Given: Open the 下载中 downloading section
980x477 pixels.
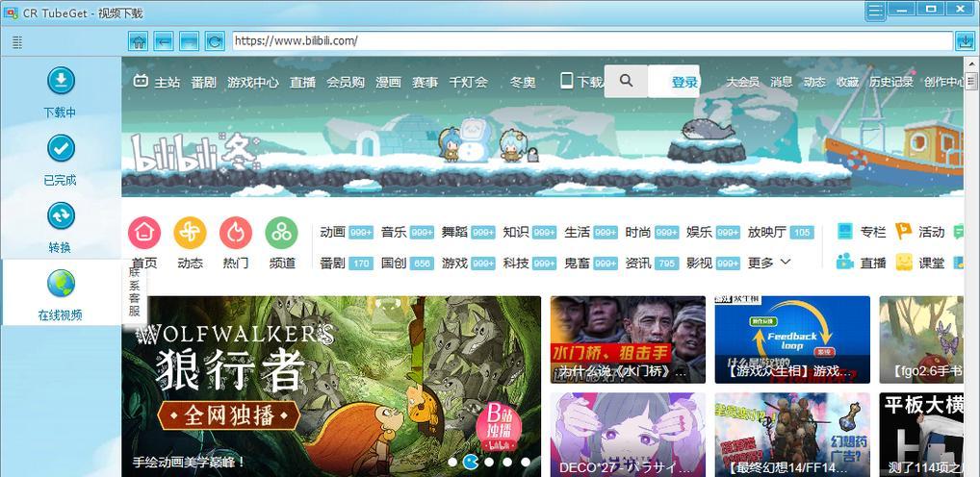Looking at the screenshot, I should click(61, 93).
